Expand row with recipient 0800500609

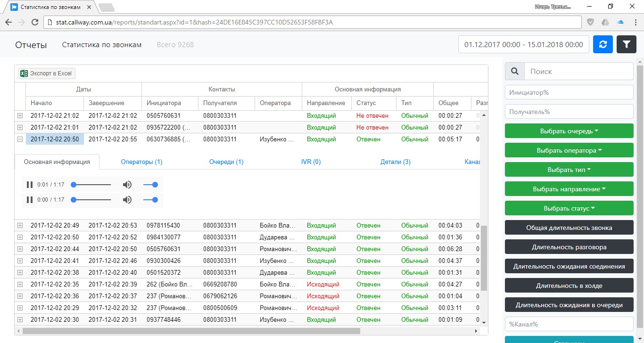tap(20, 308)
